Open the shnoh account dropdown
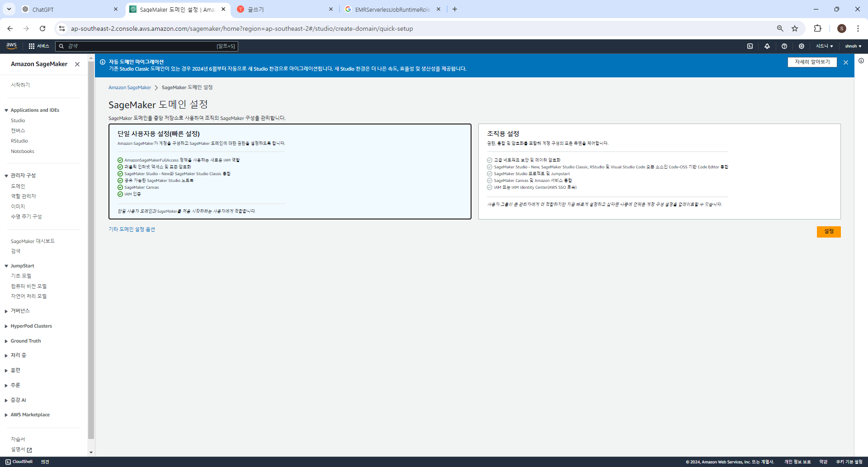Screen dimensions: 868x467 (x=853, y=46)
